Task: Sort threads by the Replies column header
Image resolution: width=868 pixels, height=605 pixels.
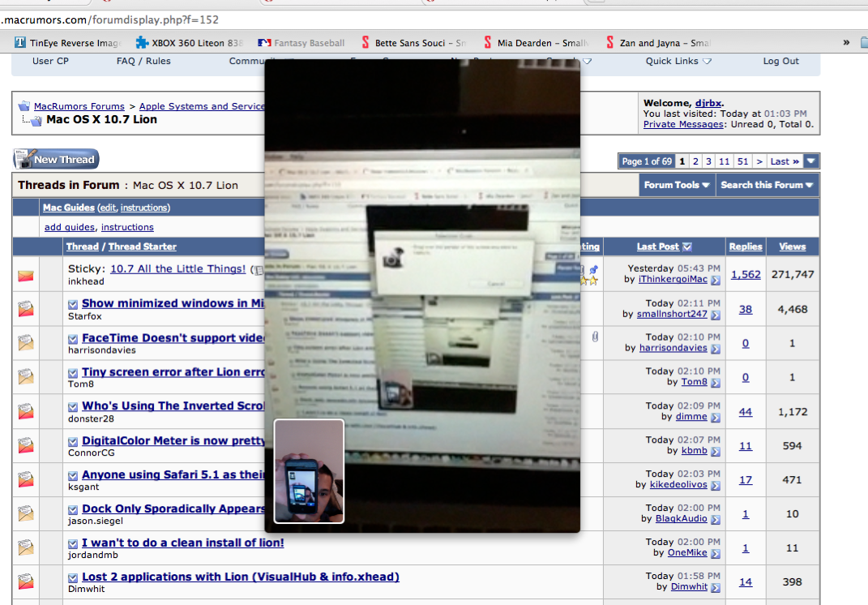Action: [x=745, y=247]
